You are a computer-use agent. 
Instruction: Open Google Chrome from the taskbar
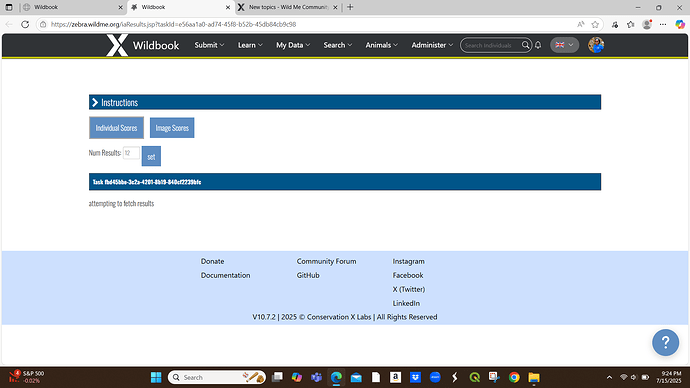(514, 377)
